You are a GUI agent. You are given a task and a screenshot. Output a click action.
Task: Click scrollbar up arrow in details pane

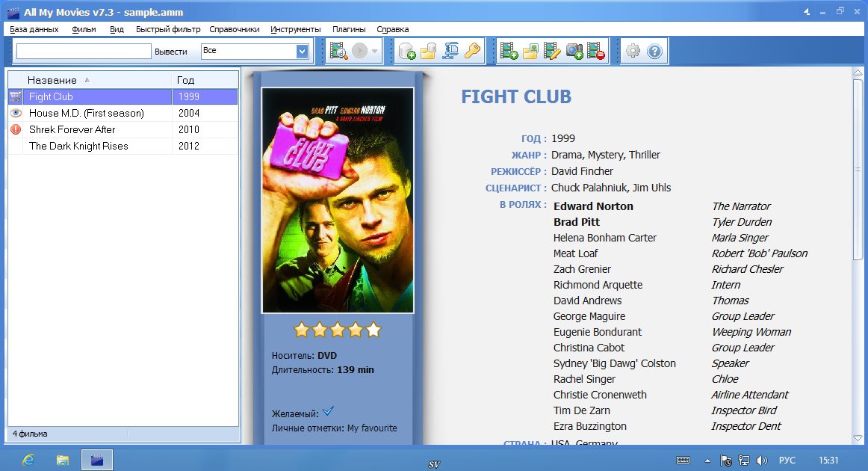pos(858,73)
